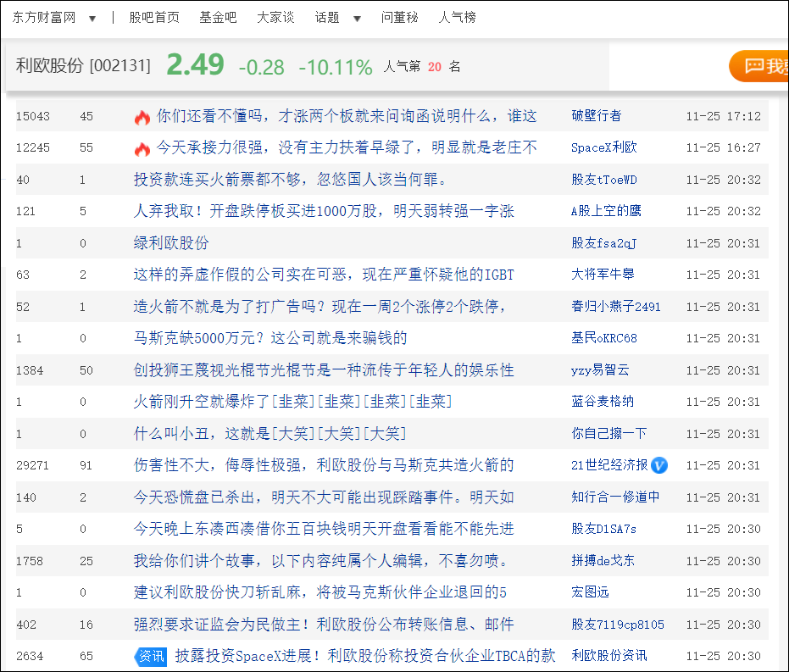This screenshot has height=672, width=789.
Task: Click the comment count 91
Action: tap(86, 465)
